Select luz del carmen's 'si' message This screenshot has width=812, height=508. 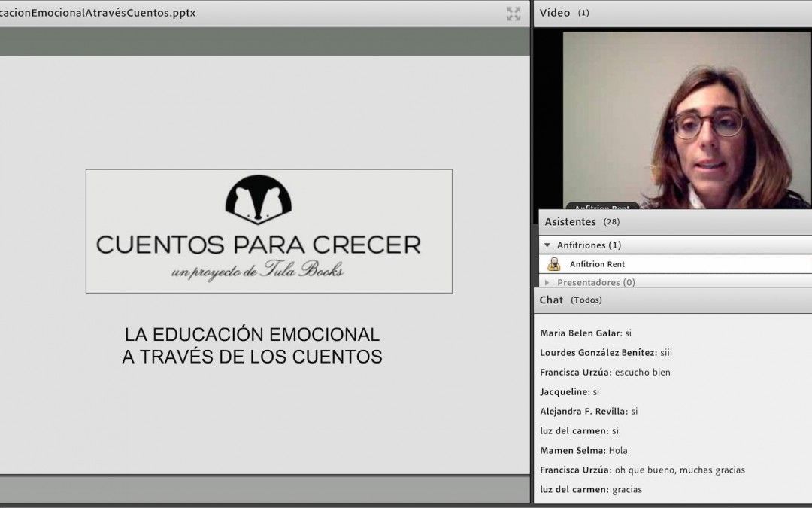click(x=579, y=430)
